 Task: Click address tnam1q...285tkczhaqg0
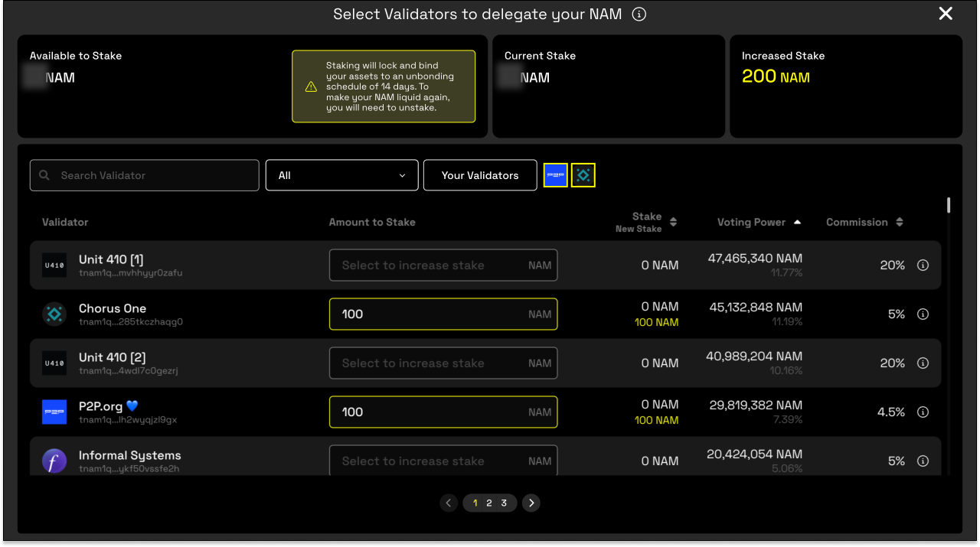tap(131, 322)
